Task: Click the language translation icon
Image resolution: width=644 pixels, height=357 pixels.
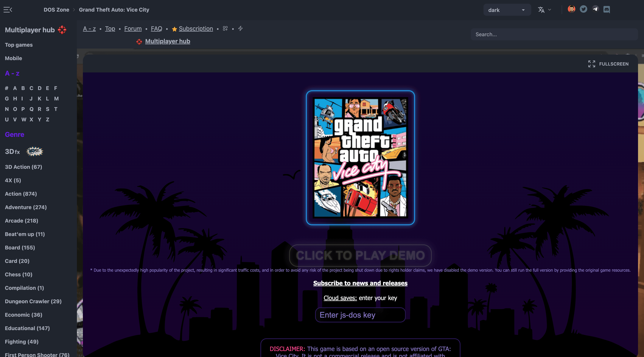Action: click(x=541, y=10)
